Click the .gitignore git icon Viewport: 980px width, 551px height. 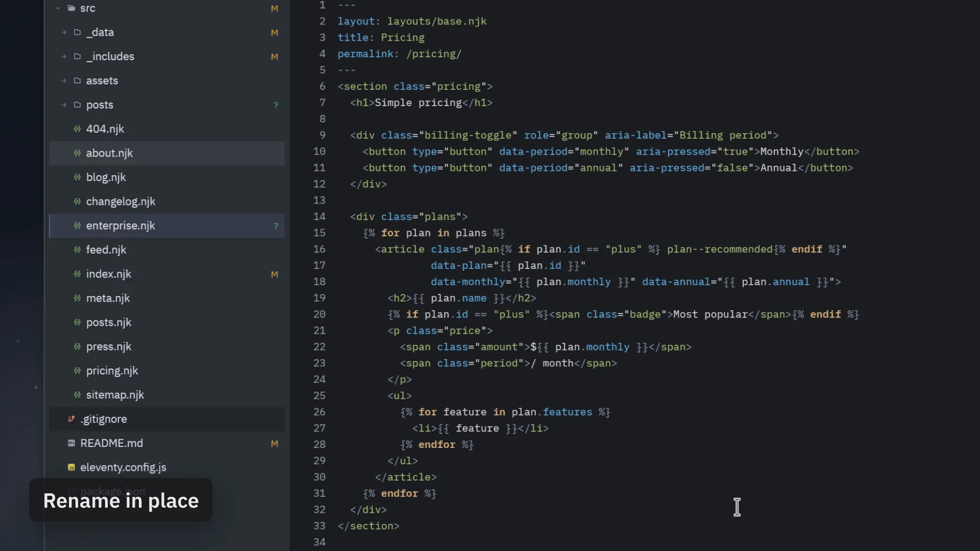[71, 419]
